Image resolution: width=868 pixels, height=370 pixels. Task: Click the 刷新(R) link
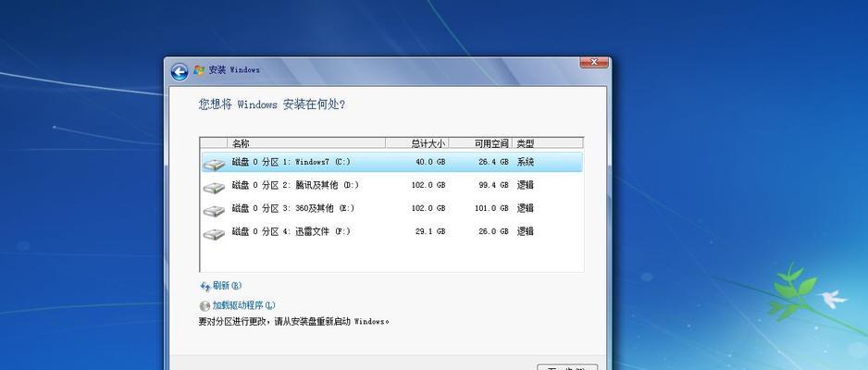[x=227, y=286]
